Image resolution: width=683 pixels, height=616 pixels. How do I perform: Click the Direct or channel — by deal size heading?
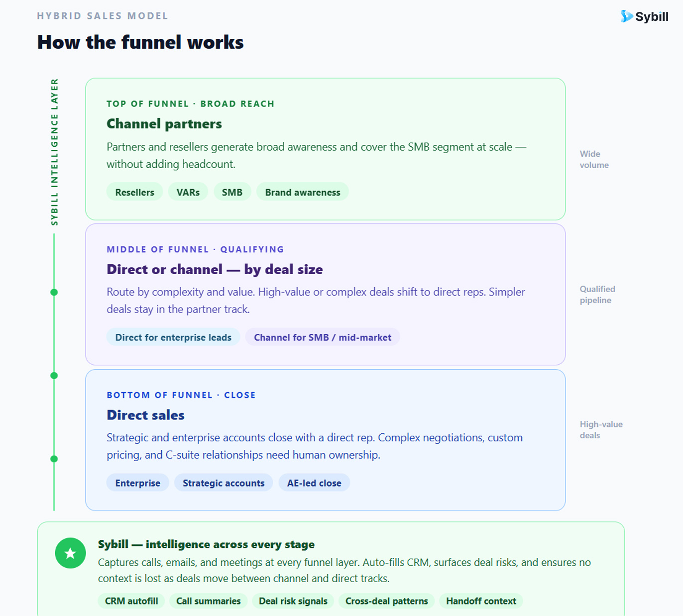coord(215,270)
